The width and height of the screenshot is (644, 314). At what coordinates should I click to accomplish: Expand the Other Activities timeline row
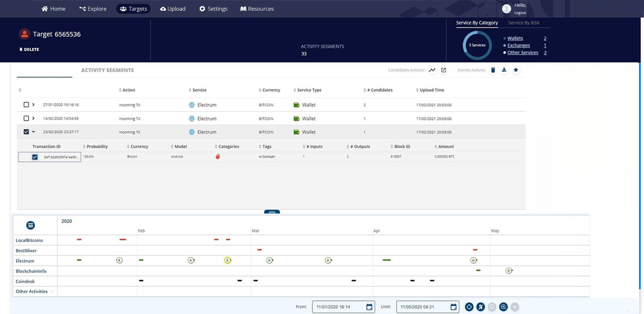(x=52, y=291)
